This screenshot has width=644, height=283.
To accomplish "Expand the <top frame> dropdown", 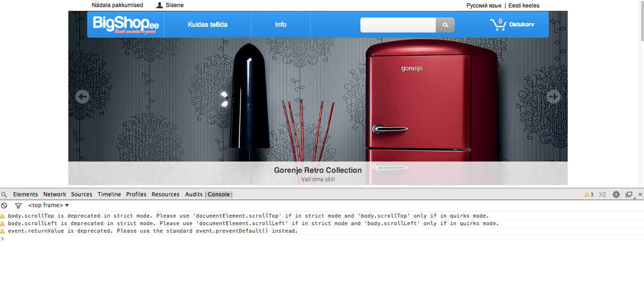I will (x=49, y=206).
